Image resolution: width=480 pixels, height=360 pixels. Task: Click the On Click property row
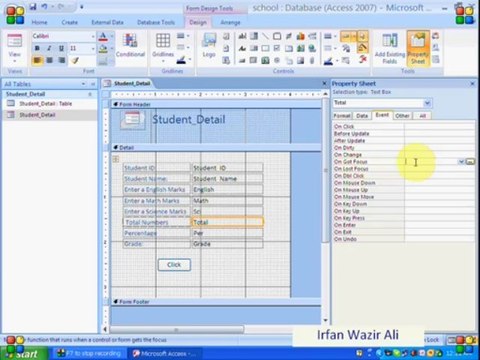pyautogui.click(x=404, y=127)
